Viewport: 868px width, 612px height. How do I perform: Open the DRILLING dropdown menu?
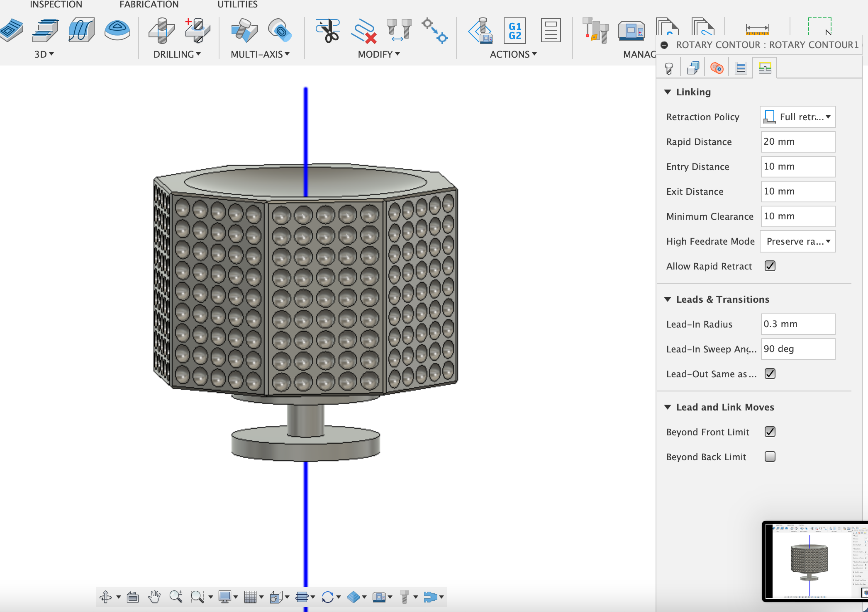pyautogui.click(x=177, y=54)
